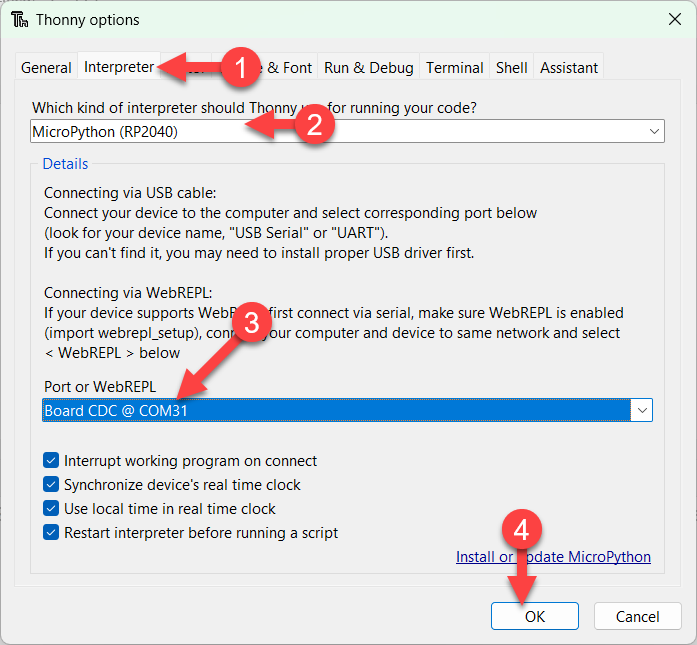Expand the Port or WebREPL dropdown arrow

pyautogui.click(x=642, y=410)
